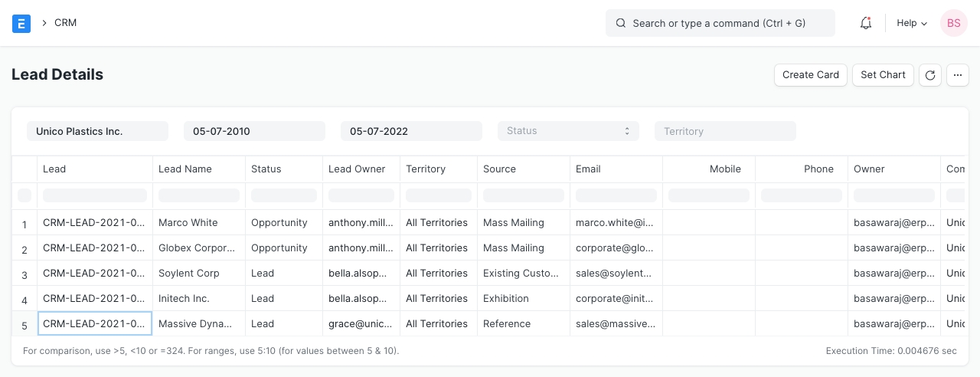Viewport: 980px width, 377px height.
Task: Open the to date 05-07-2022 picker
Action: (411, 131)
